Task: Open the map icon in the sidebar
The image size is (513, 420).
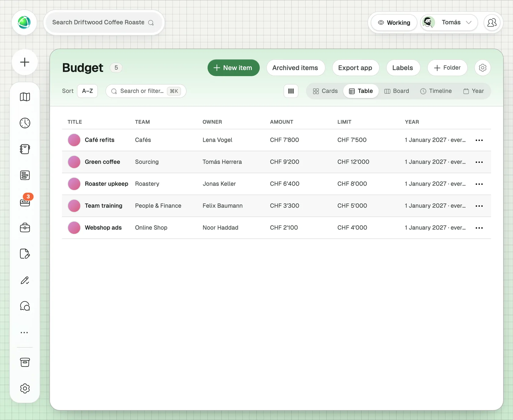Action: [25, 97]
